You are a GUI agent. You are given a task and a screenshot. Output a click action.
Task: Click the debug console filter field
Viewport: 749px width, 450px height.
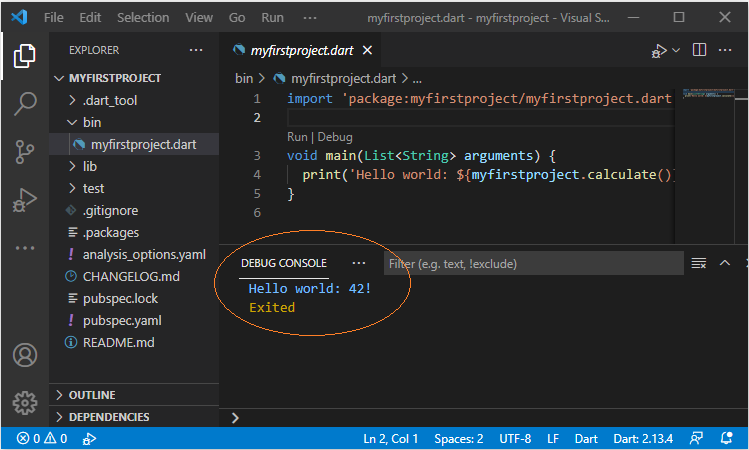(534, 263)
